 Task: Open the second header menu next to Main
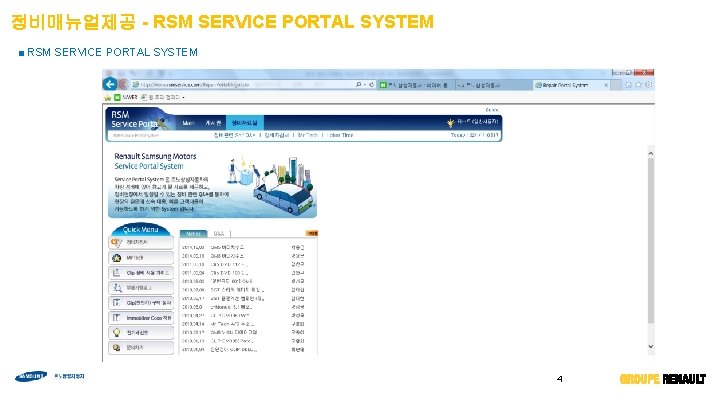[213, 123]
